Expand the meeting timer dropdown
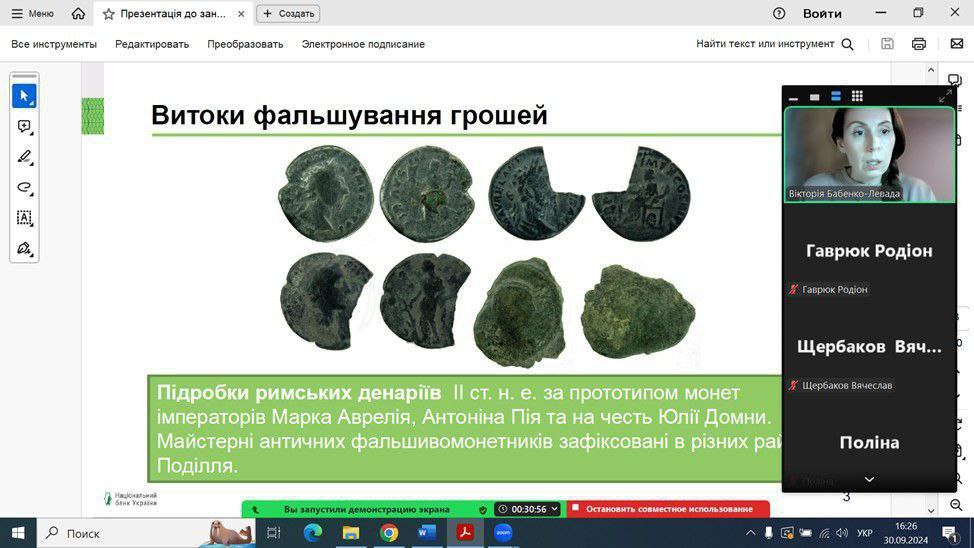974x548 pixels. 554,509
